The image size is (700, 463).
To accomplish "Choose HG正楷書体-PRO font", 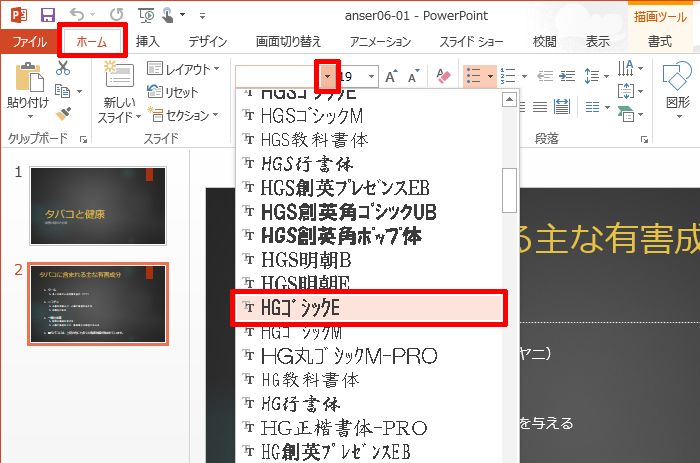I will (368, 428).
